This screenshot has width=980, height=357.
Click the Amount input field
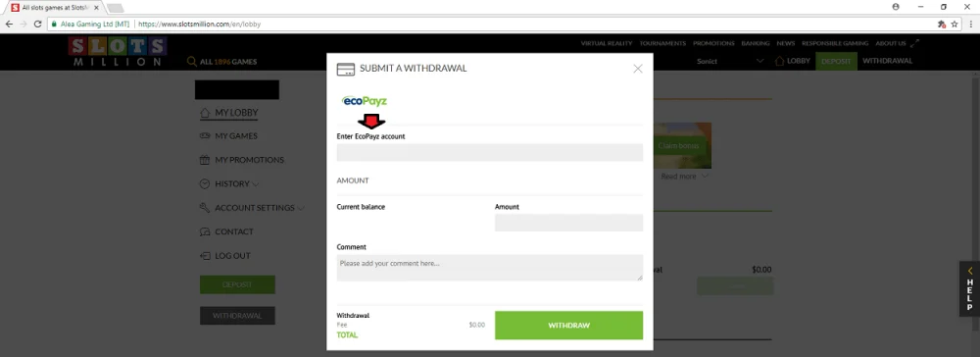(568, 223)
